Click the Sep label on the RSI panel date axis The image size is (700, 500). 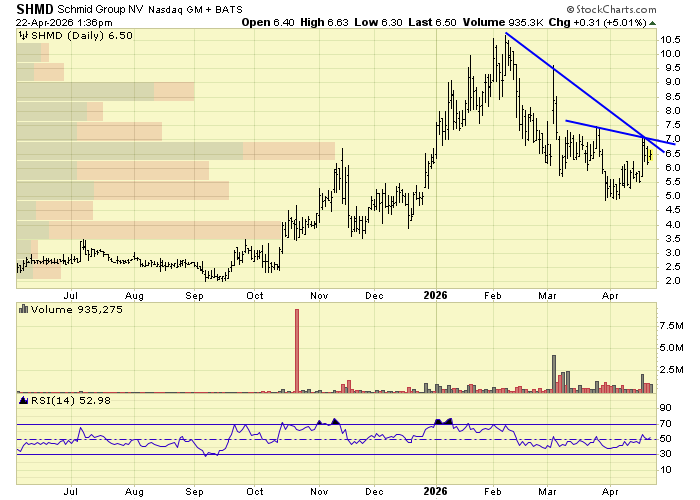click(x=194, y=492)
